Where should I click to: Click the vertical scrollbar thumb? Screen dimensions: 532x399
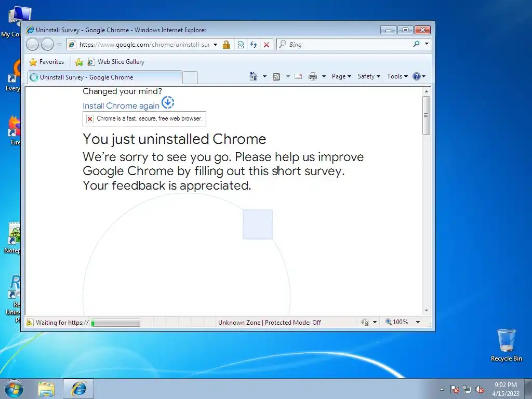[x=427, y=115]
